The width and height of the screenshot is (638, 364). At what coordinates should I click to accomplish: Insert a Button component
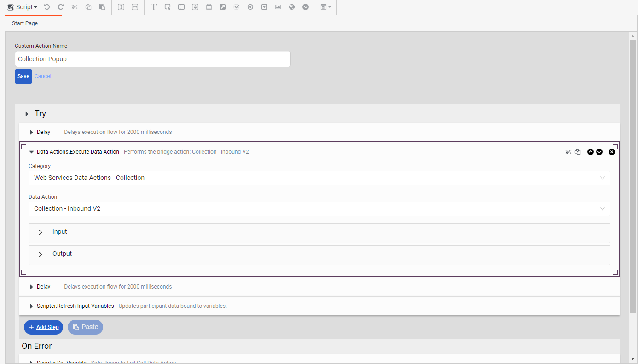pos(168,7)
